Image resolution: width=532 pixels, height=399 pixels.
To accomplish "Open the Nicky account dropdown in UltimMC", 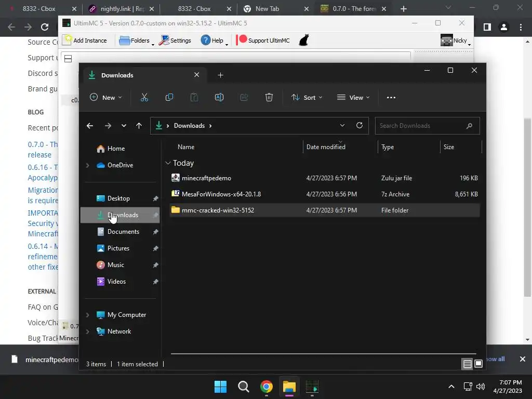I will pos(456,41).
